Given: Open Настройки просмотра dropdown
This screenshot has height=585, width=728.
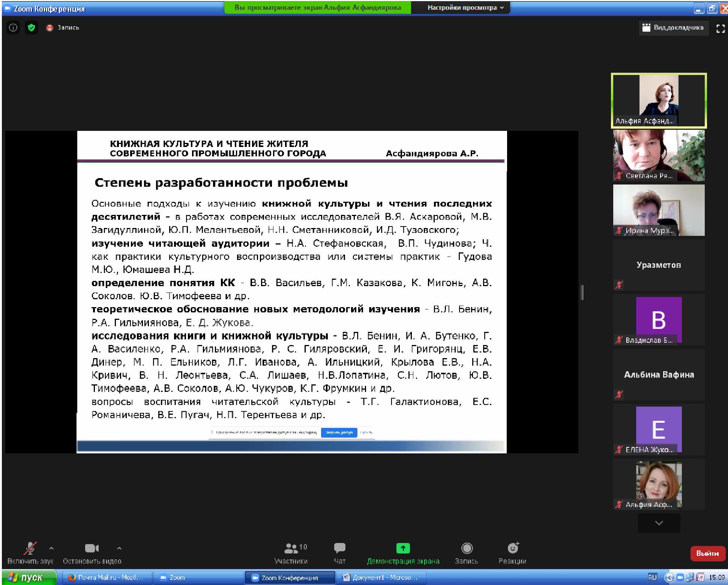Looking at the screenshot, I should coord(465,7).
